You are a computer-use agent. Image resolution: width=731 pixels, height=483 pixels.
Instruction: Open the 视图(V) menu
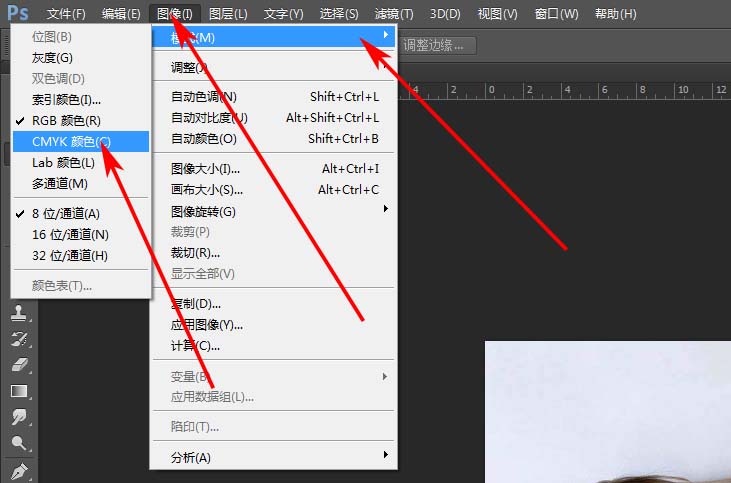pyautogui.click(x=497, y=14)
